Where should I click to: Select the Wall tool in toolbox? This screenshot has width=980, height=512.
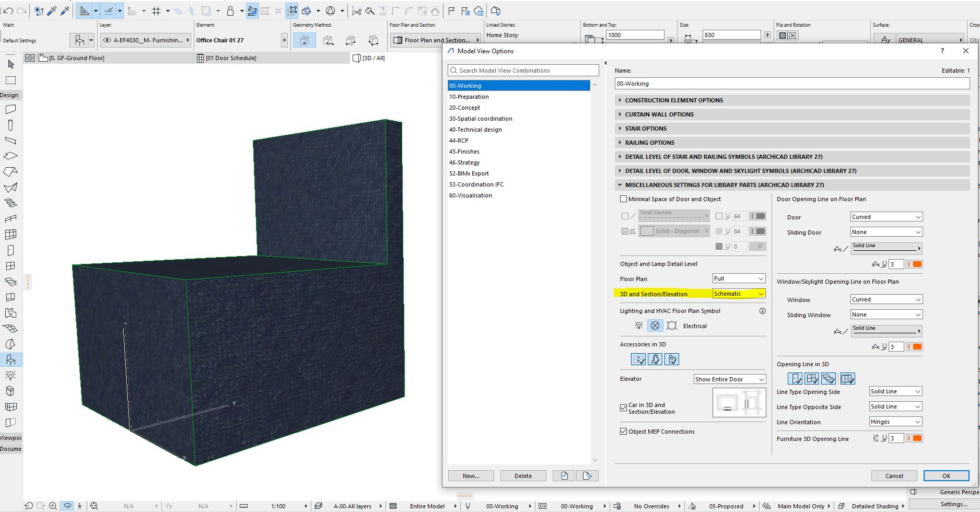coord(11,109)
